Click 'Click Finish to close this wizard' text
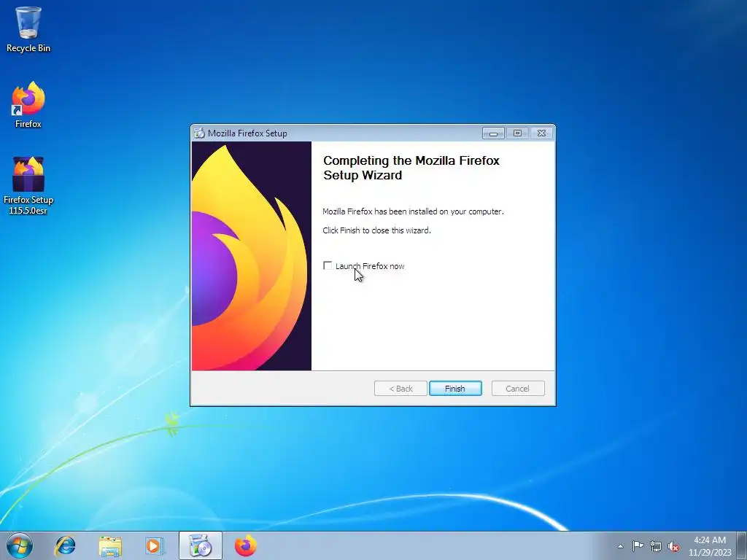Image resolution: width=747 pixels, height=560 pixels. 376,230
